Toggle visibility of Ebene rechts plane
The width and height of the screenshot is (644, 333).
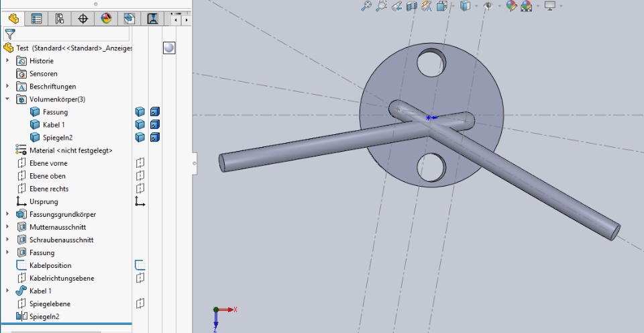pos(140,188)
